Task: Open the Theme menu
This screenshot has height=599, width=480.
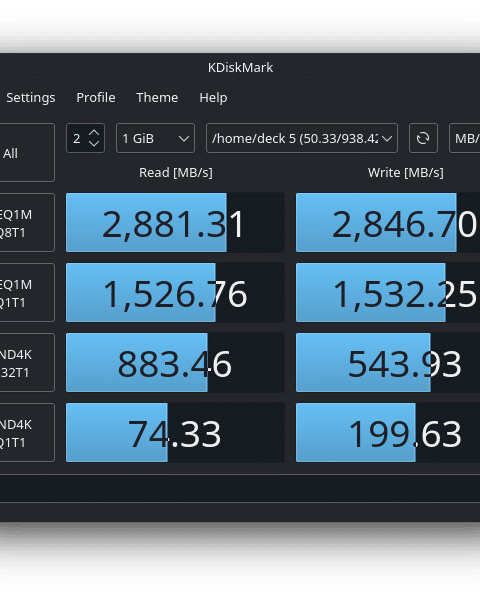Action: point(157,98)
